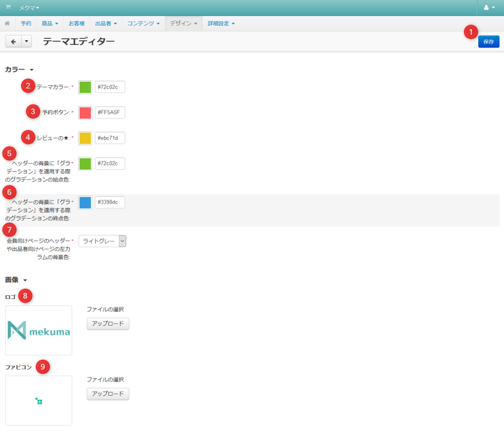Open the レビューの★ yellow color swatch
This screenshot has height=434, width=504.
click(x=85, y=138)
